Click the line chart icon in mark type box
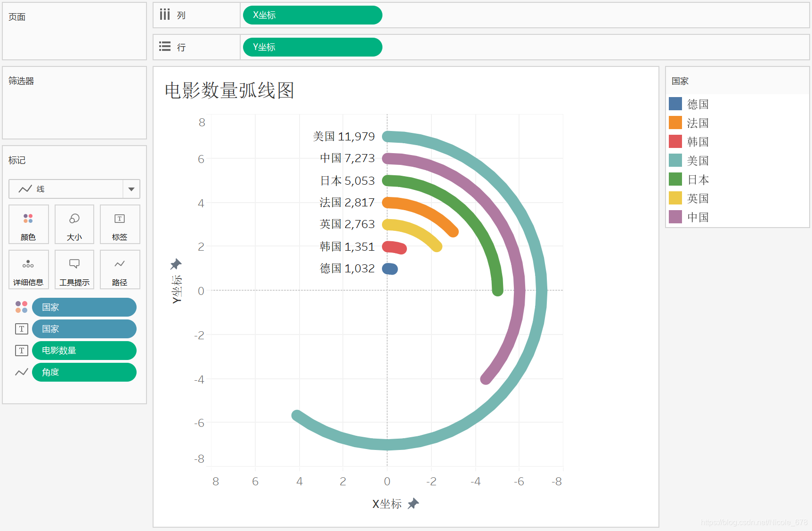The width and height of the screenshot is (812, 531). (25, 189)
